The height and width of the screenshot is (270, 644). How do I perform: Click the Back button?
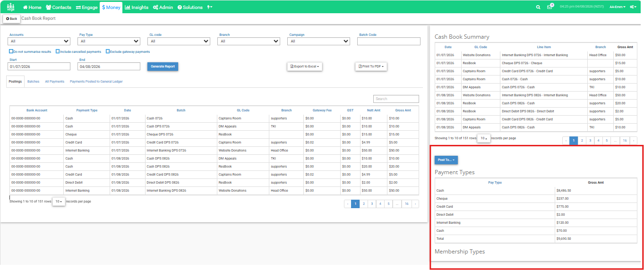(12, 19)
